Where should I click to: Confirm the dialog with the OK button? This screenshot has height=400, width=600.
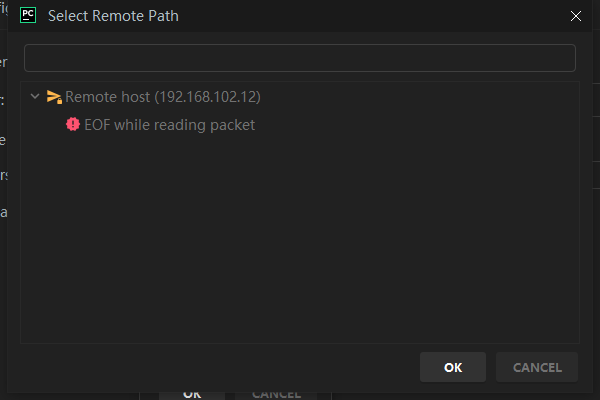[x=453, y=367]
